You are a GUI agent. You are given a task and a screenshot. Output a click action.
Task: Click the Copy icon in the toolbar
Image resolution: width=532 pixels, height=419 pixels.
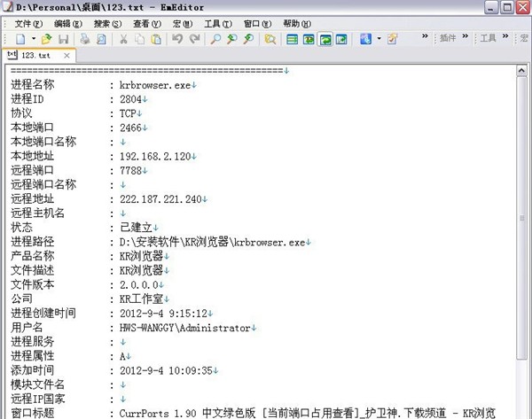click(x=139, y=39)
